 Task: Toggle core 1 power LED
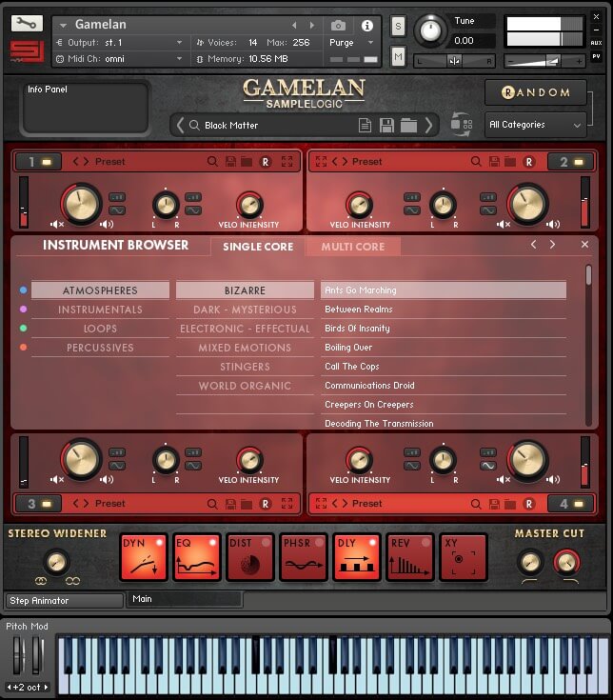47,162
